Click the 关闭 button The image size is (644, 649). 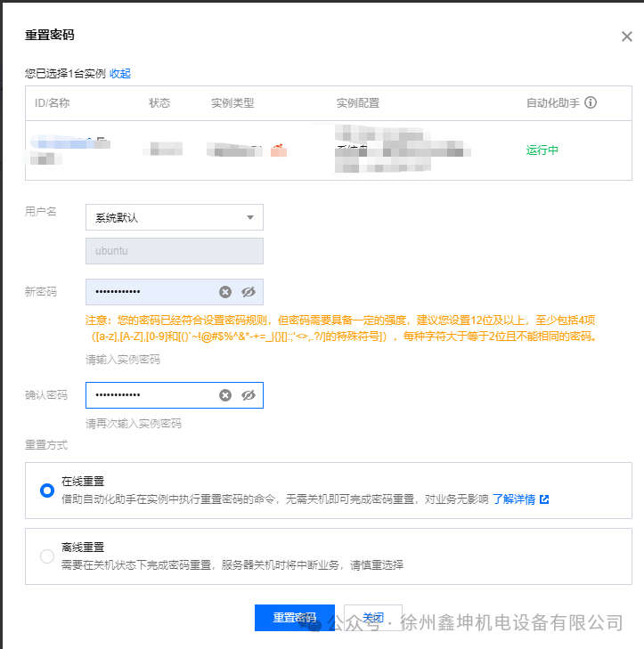pyautogui.click(x=372, y=618)
